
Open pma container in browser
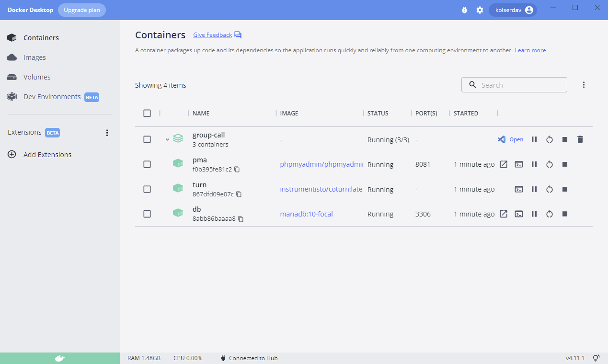coord(504,164)
